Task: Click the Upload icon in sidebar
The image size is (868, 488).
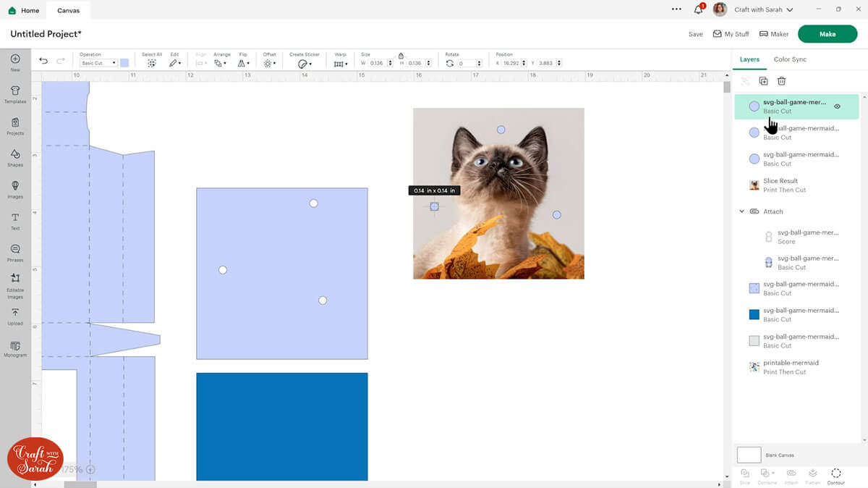Action: coord(15,316)
